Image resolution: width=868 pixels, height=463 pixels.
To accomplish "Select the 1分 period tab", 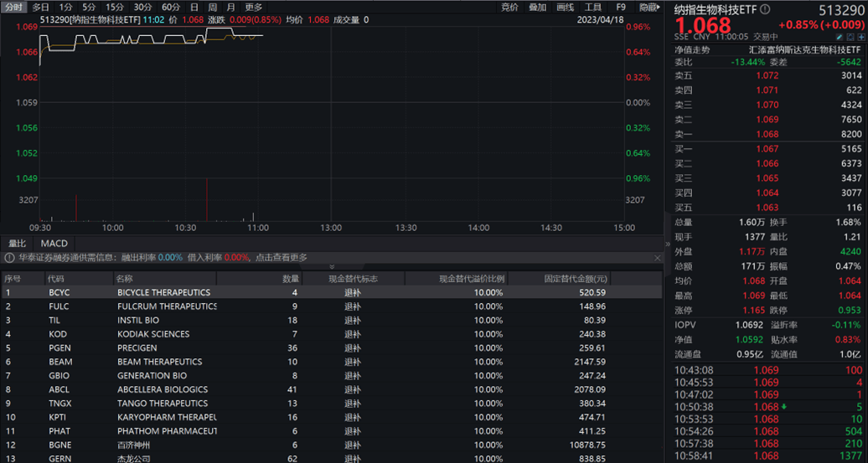I will (x=66, y=8).
